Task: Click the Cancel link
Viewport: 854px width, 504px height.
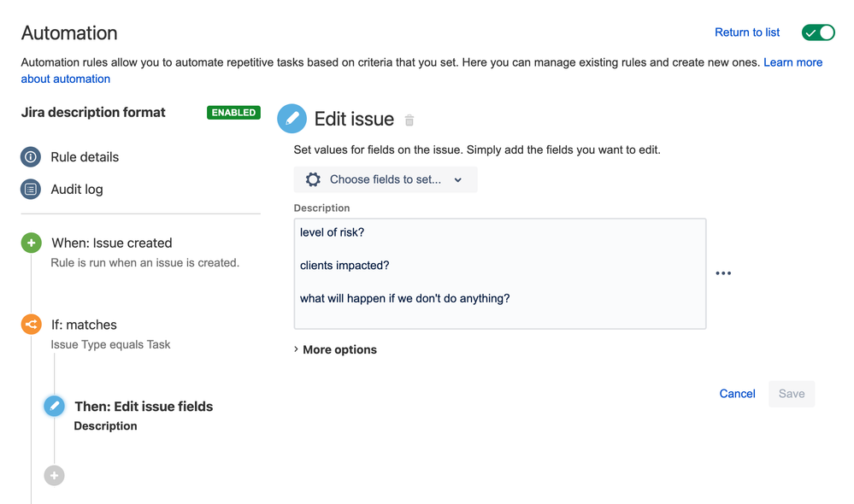Action: 738,394
